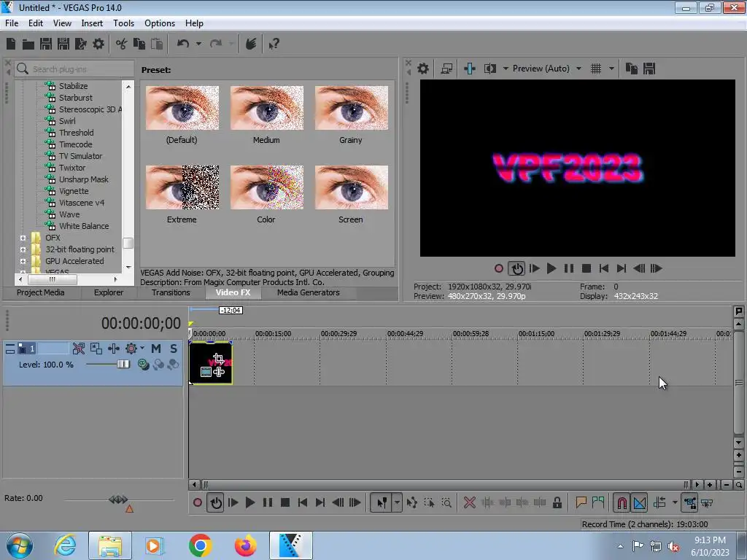Open Event Pan/Crop on the clip
The width and height of the screenshot is (747, 560).
(218, 359)
